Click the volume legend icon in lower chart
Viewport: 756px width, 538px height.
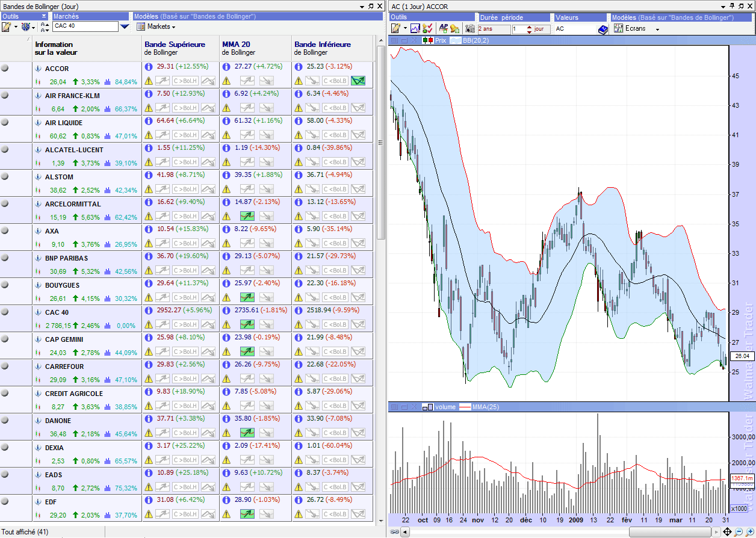427,407
